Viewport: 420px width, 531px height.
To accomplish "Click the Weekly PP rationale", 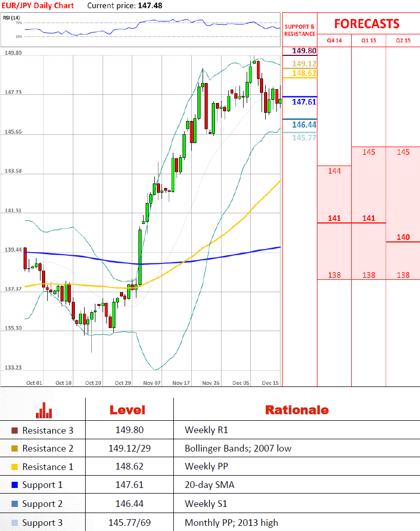I will click(206, 466).
